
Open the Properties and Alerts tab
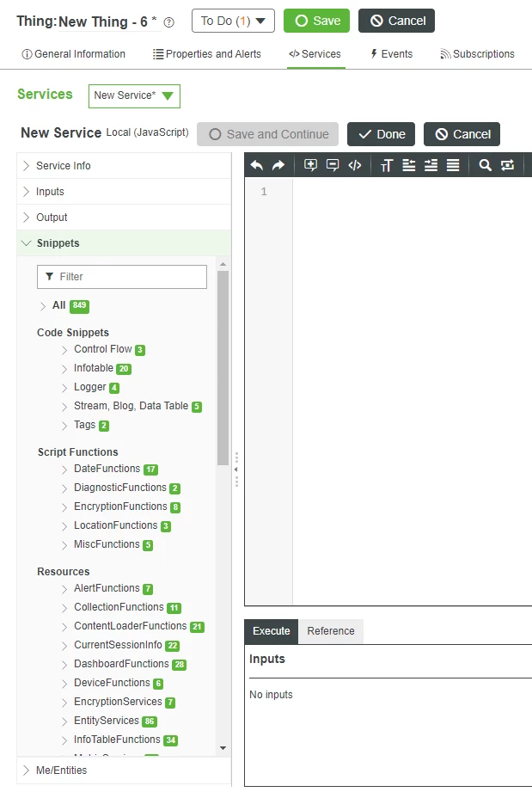[207, 54]
